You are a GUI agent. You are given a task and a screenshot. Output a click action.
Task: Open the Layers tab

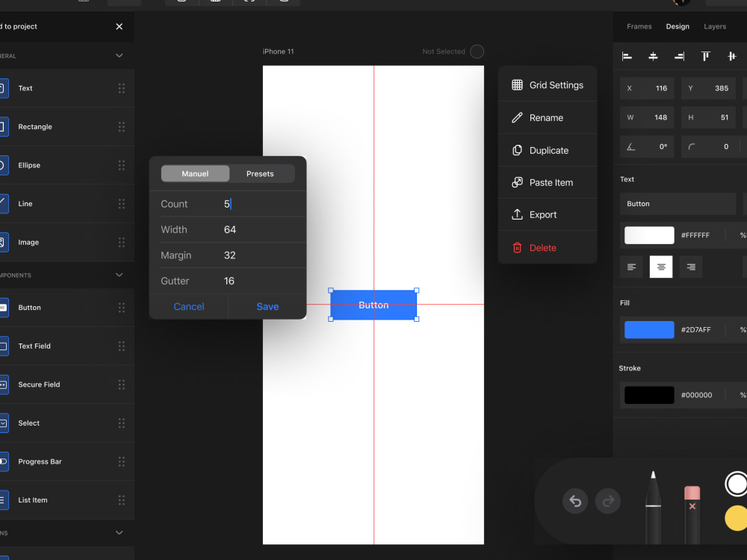click(x=715, y=26)
